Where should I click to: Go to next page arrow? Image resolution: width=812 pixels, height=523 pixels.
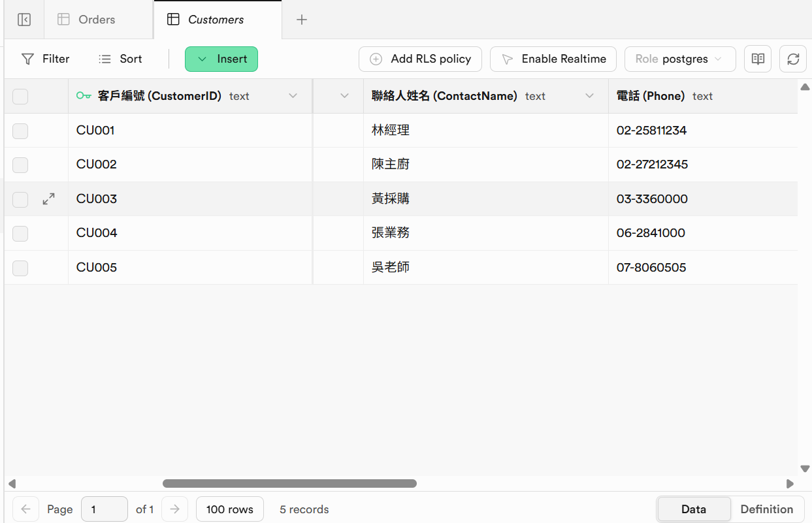(x=174, y=509)
